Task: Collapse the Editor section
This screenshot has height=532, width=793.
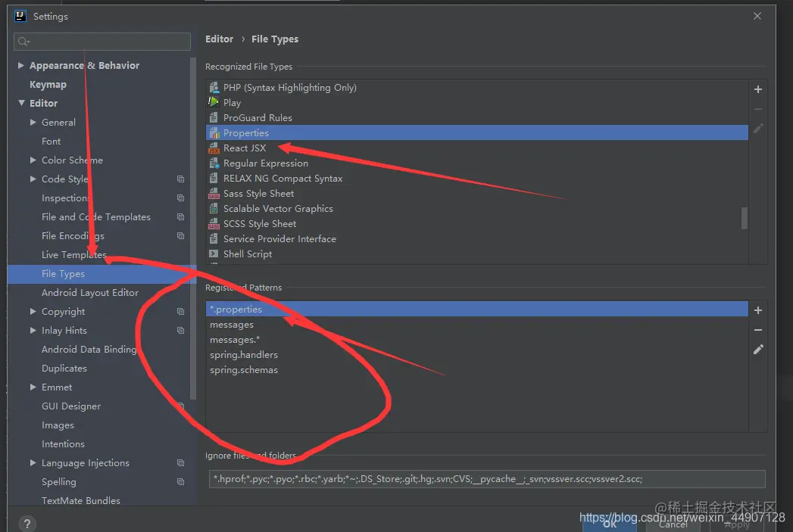Action: coord(21,103)
